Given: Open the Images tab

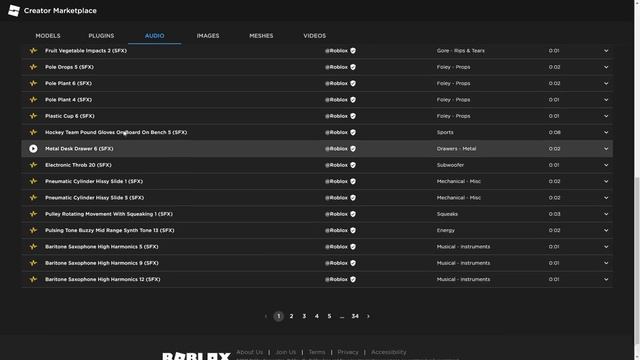Looking at the screenshot, I should (x=208, y=36).
